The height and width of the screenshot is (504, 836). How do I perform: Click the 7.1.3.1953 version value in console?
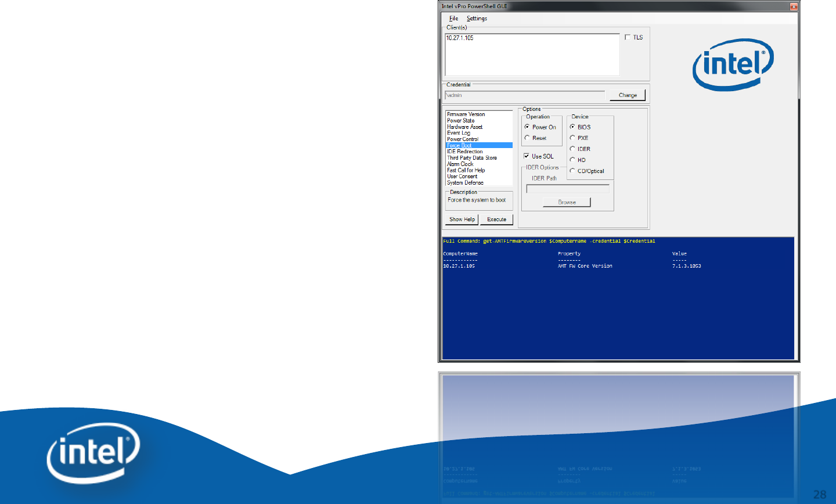pos(687,266)
